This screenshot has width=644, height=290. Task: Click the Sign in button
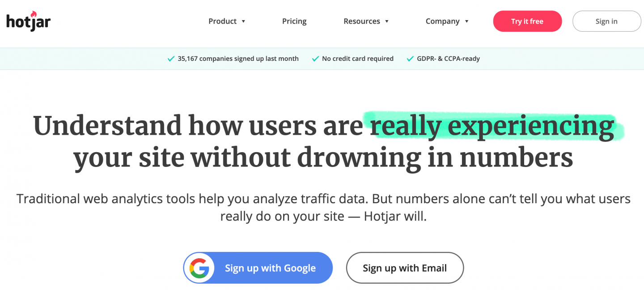pyautogui.click(x=606, y=21)
